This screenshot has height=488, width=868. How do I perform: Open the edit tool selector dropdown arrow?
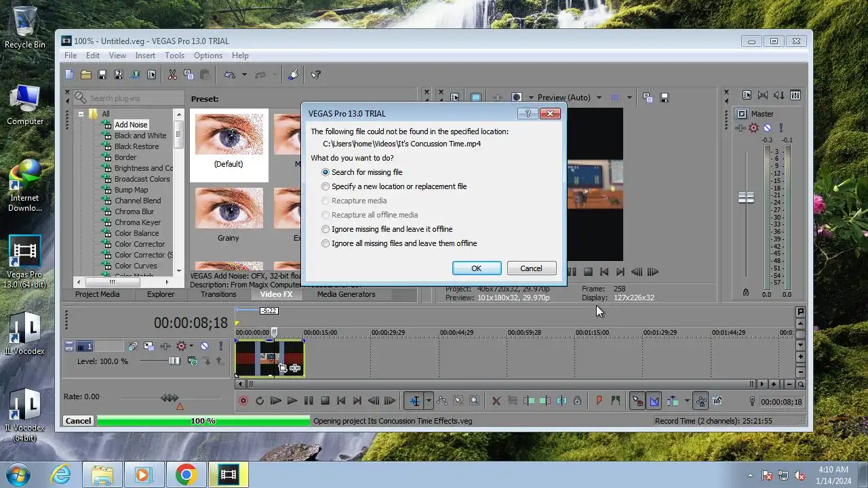click(x=428, y=401)
